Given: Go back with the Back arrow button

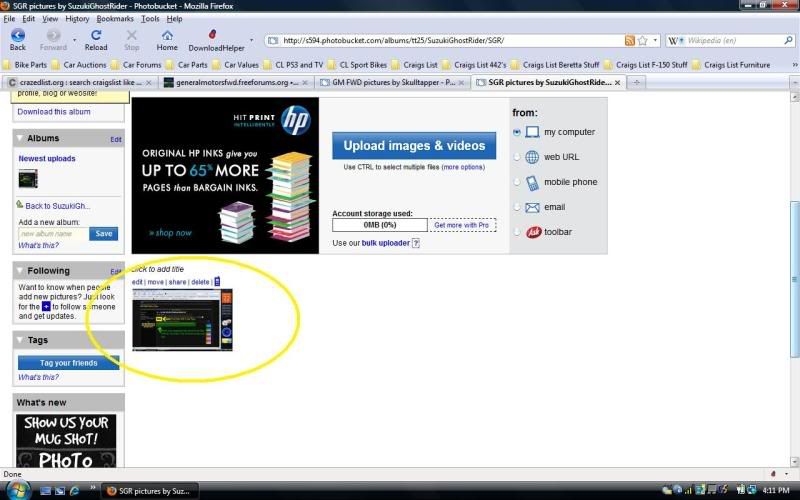Looking at the screenshot, I should 18,35.
